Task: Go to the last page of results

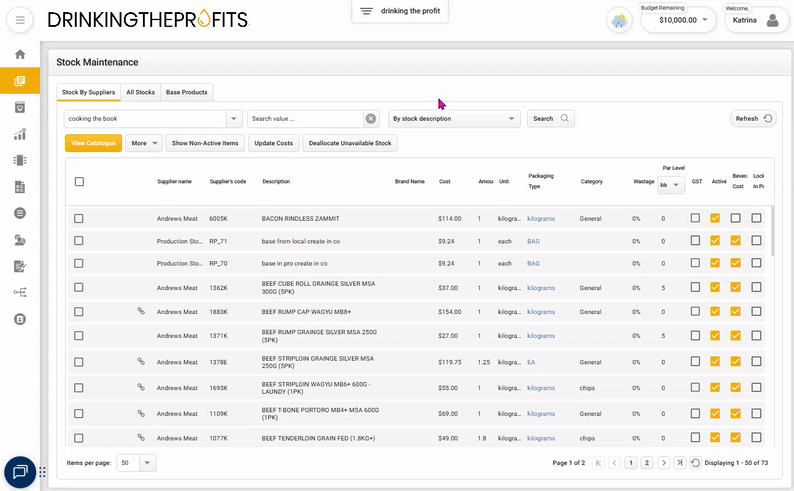Action: (680, 463)
